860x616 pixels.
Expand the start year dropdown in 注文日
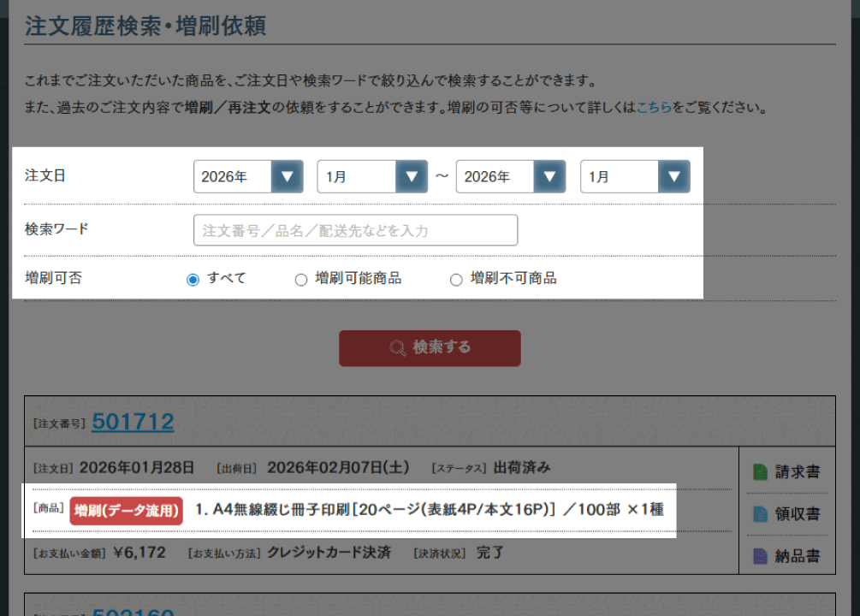pos(248,177)
